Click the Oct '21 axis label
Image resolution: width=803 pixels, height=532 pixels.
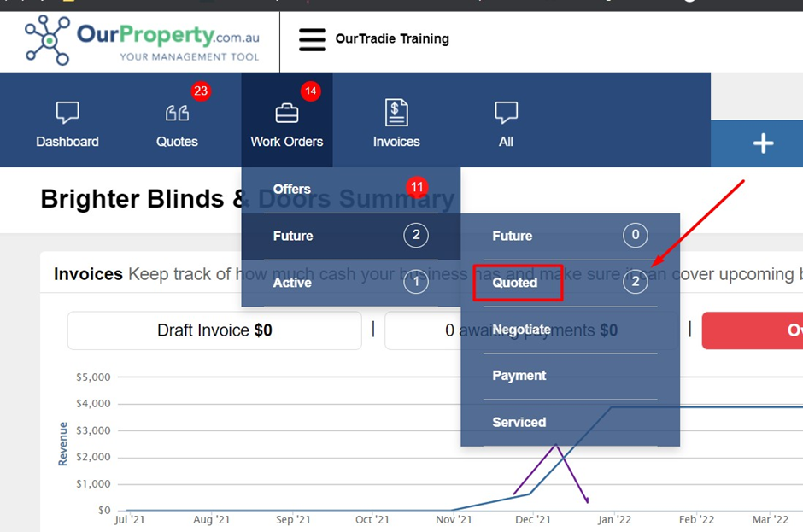pyautogui.click(x=372, y=520)
